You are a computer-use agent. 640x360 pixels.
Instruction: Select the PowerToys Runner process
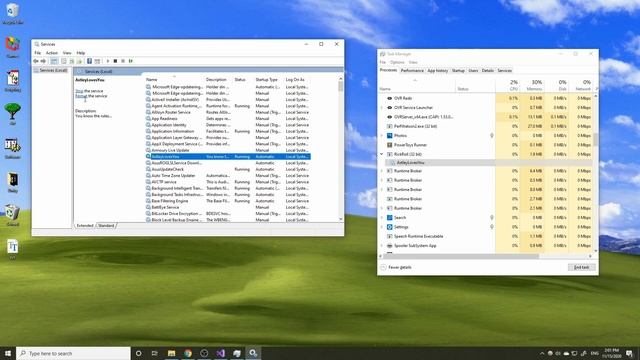(x=486, y=145)
